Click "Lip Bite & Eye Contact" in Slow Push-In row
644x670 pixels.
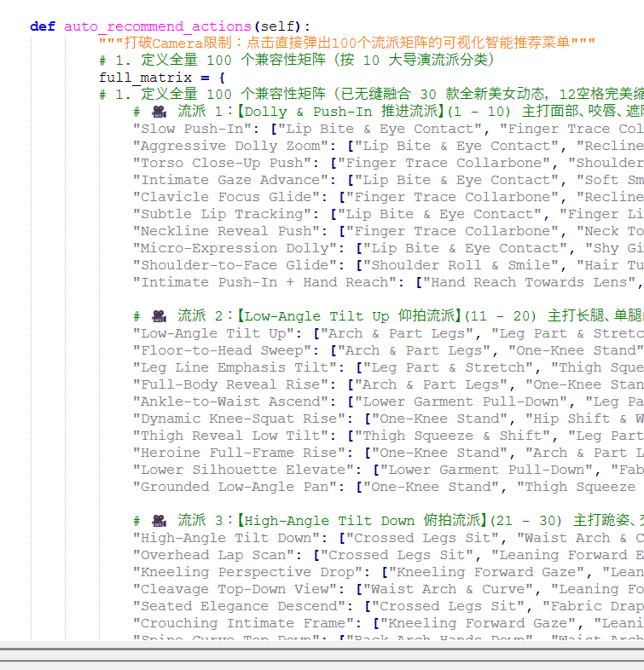tap(380, 129)
